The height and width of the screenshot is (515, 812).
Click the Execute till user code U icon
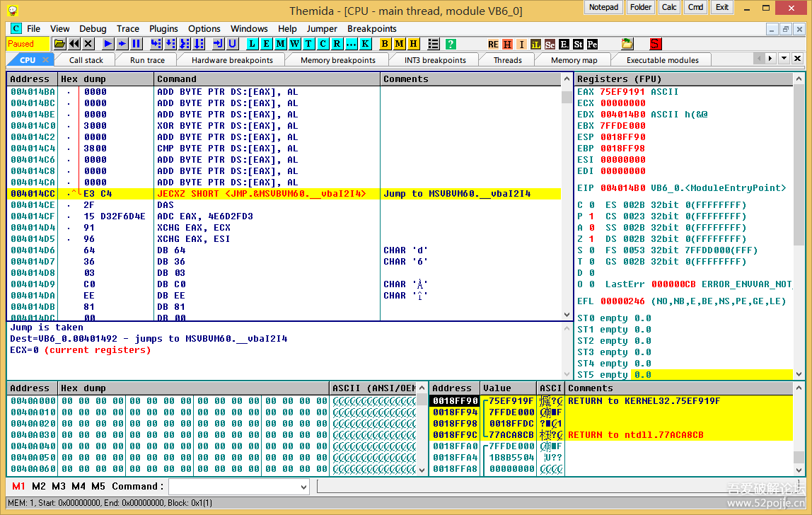click(x=233, y=44)
